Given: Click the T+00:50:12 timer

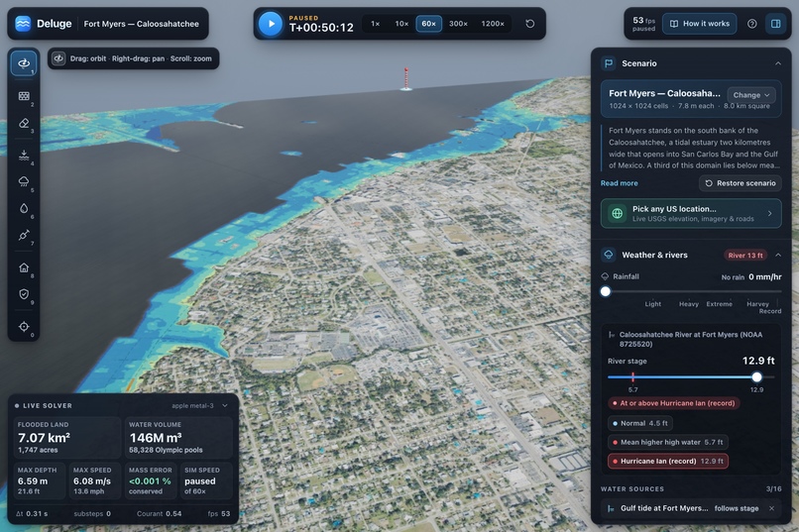Looking at the screenshot, I should pyautogui.click(x=321, y=28).
